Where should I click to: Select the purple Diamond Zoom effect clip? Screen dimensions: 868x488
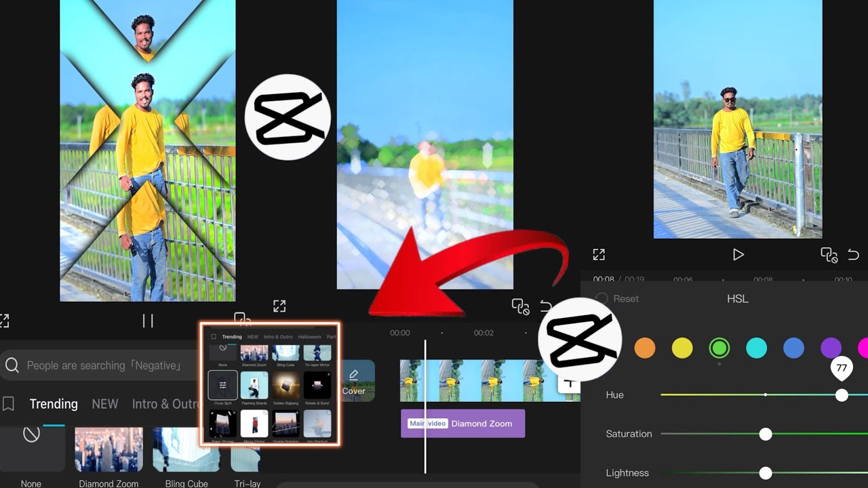tap(462, 423)
